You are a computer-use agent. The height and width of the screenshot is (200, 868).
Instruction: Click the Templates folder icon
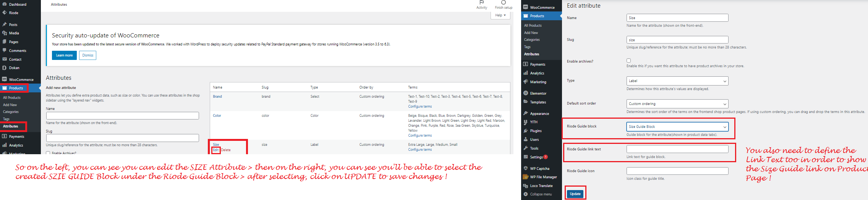tap(526, 102)
